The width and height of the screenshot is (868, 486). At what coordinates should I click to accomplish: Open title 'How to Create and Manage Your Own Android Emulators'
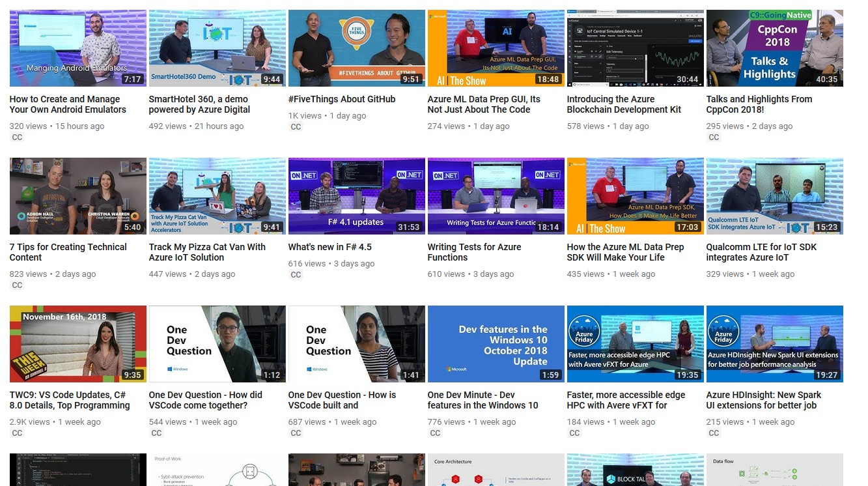pyautogui.click(x=68, y=104)
